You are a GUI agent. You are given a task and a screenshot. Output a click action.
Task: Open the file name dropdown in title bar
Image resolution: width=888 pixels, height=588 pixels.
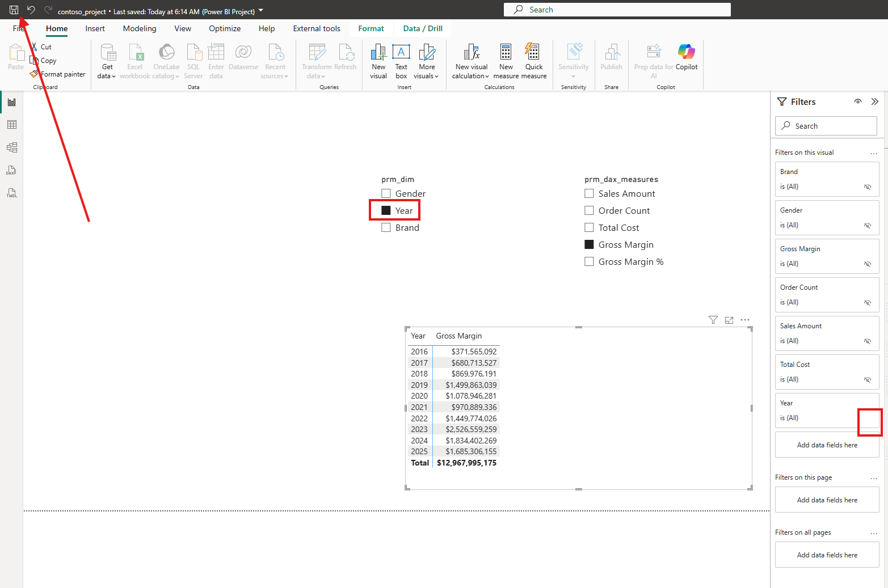(261, 10)
